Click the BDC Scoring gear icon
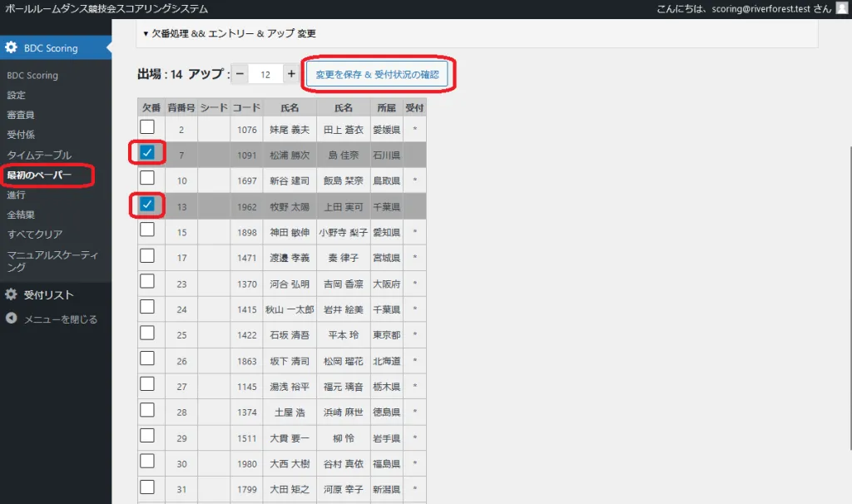 (x=12, y=48)
